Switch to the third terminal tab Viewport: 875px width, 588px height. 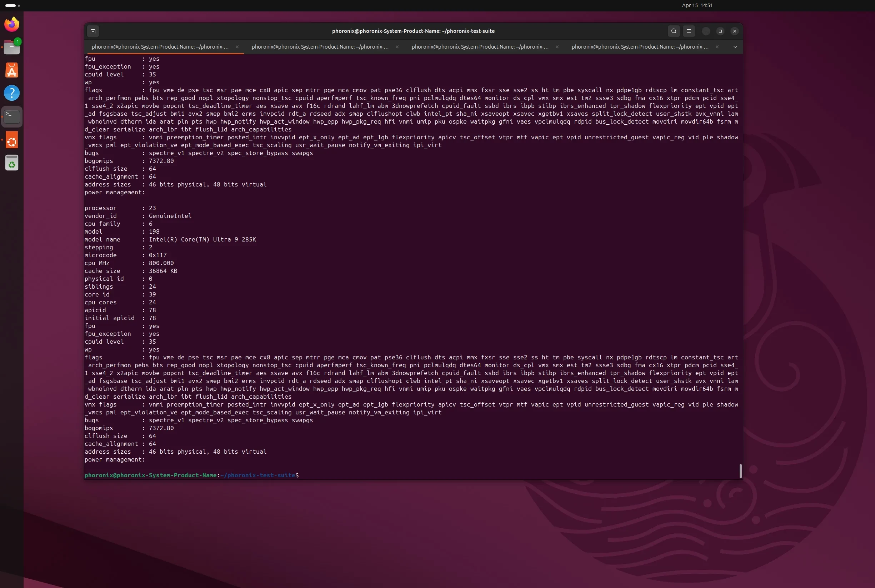pos(480,47)
